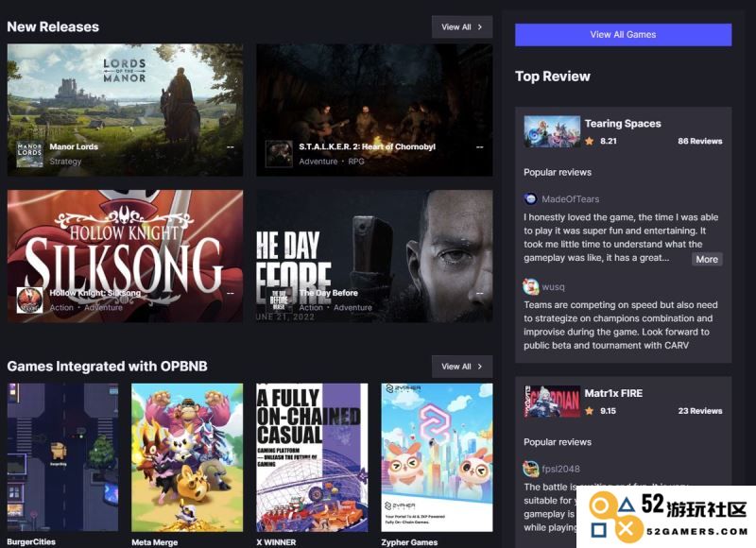Select the "Strategy" genre under Manor Lords
Image resolution: width=756 pixels, height=548 pixels.
(x=65, y=162)
